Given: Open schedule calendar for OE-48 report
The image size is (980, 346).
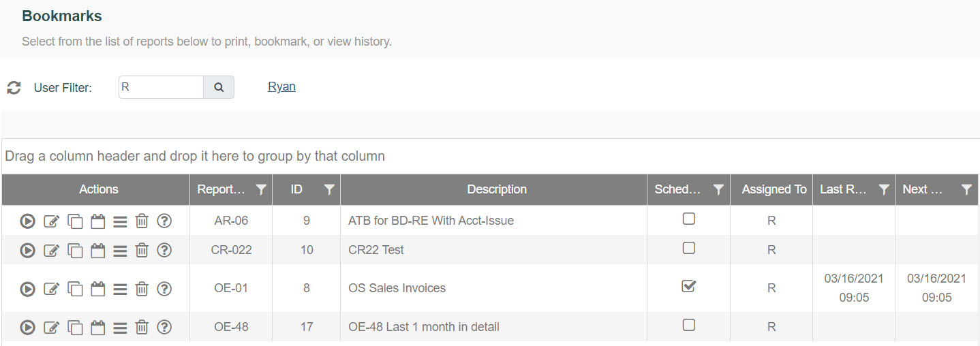Looking at the screenshot, I should pos(97,328).
